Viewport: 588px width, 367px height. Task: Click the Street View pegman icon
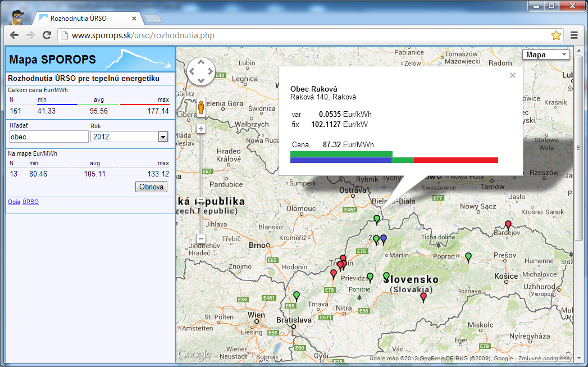201,107
